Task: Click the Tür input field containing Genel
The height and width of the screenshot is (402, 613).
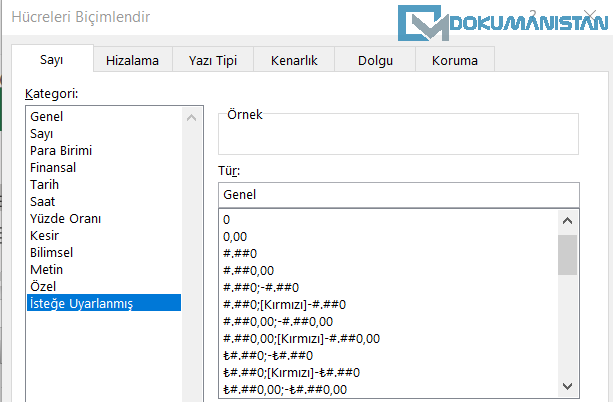Action: click(x=398, y=195)
